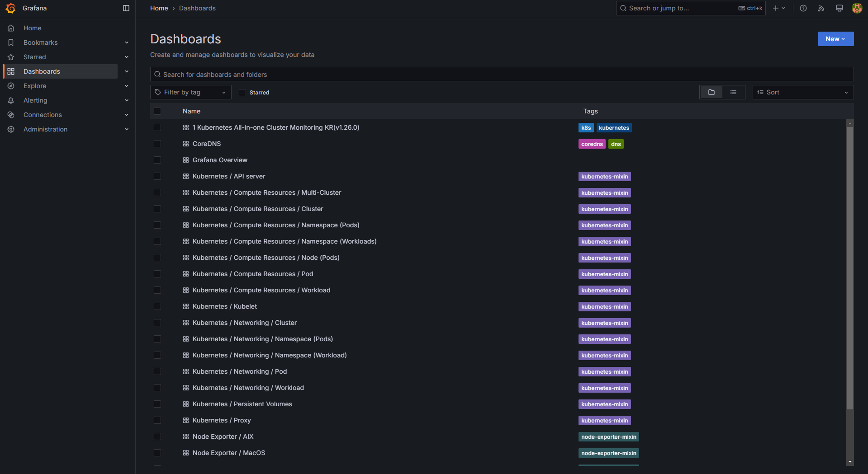Click the kubernetes-mixin tag on API server row

(x=604, y=177)
